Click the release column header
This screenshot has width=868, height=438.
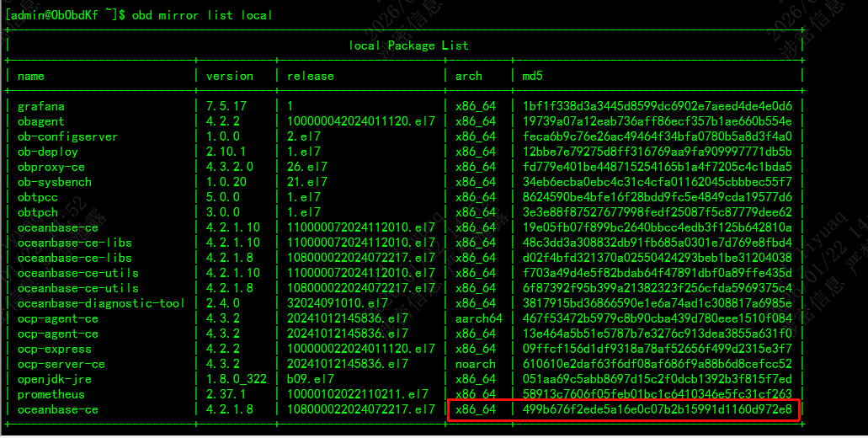311,76
